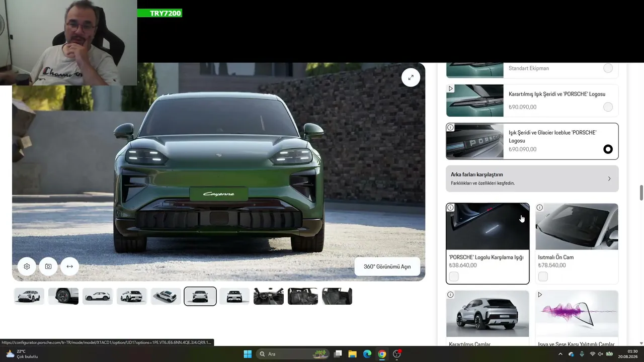This screenshot has width=644, height=362.
Task: Open info for 'PORSCHE' Logolu Karşılama Işığı
Action: tap(450, 208)
